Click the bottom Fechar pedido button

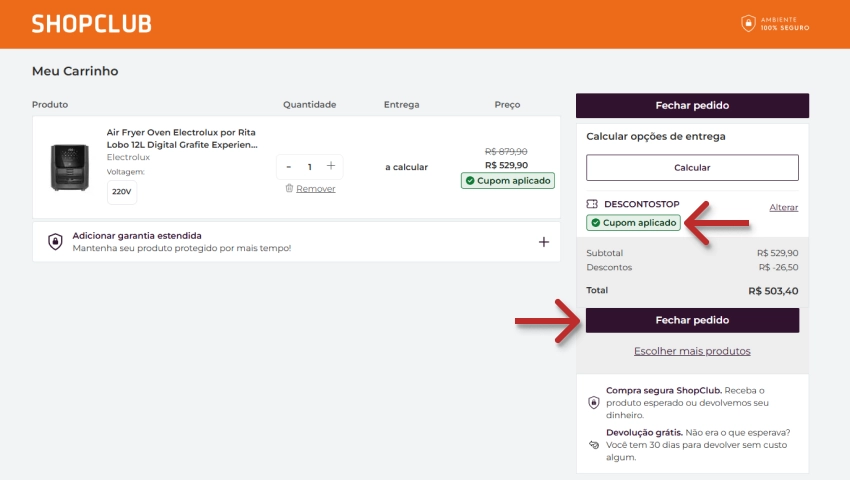click(692, 320)
